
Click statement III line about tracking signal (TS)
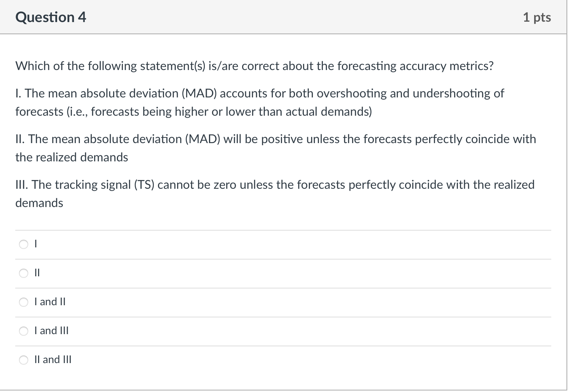click(275, 185)
